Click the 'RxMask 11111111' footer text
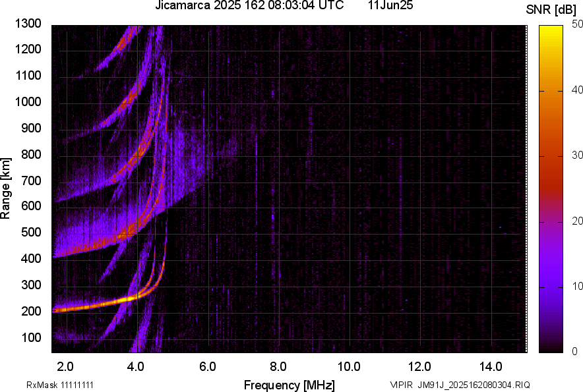 (60, 385)
